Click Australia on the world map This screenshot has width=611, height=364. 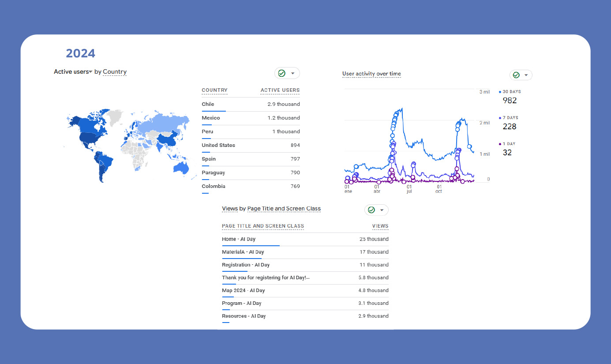coord(181,167)
